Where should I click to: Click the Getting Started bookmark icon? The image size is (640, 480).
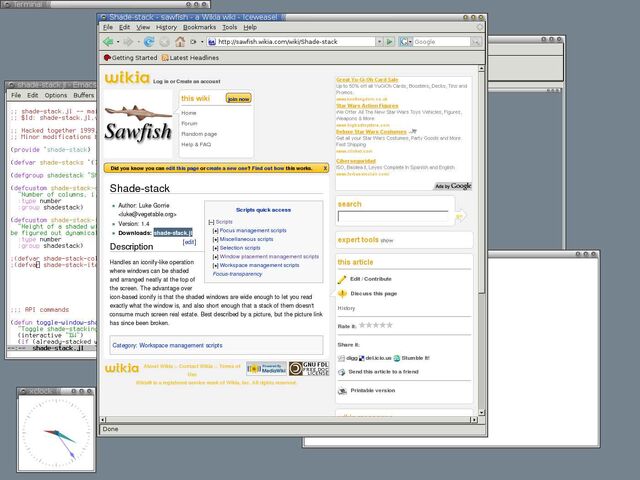(107, 58)
